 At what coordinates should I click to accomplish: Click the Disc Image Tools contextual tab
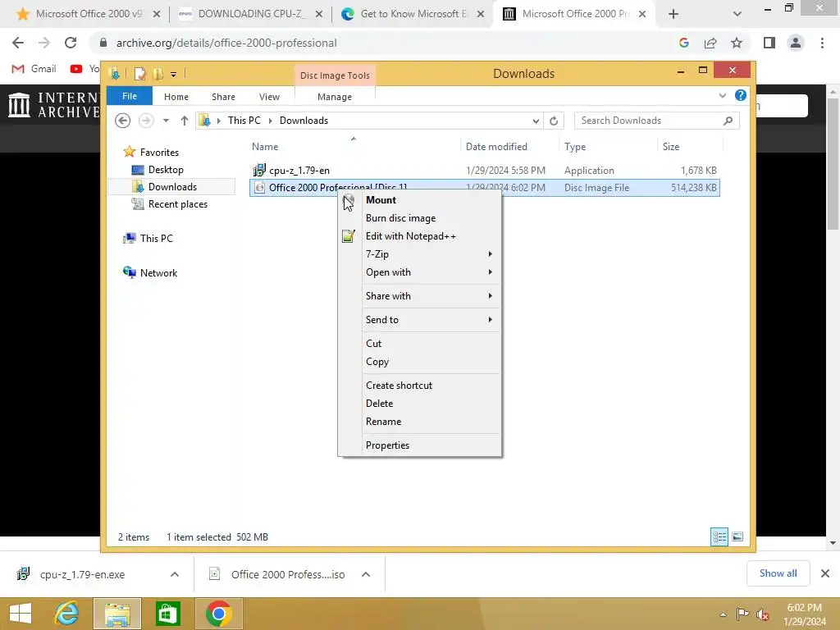tap(335, 75)
